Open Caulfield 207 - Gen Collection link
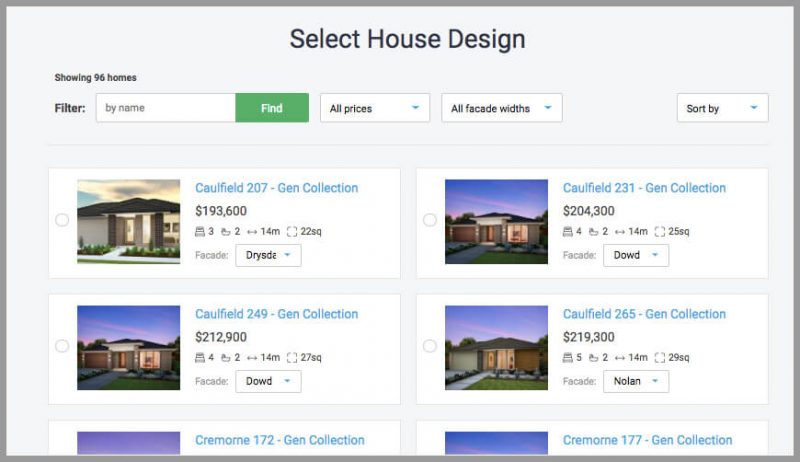This screenshot has width=800, height=462. point(277,188)
